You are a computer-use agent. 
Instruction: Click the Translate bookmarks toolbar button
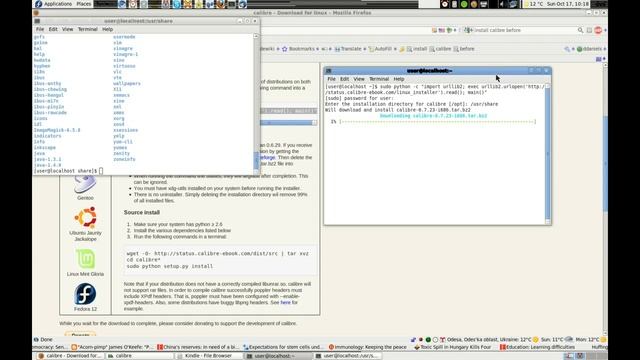(348, 49)
